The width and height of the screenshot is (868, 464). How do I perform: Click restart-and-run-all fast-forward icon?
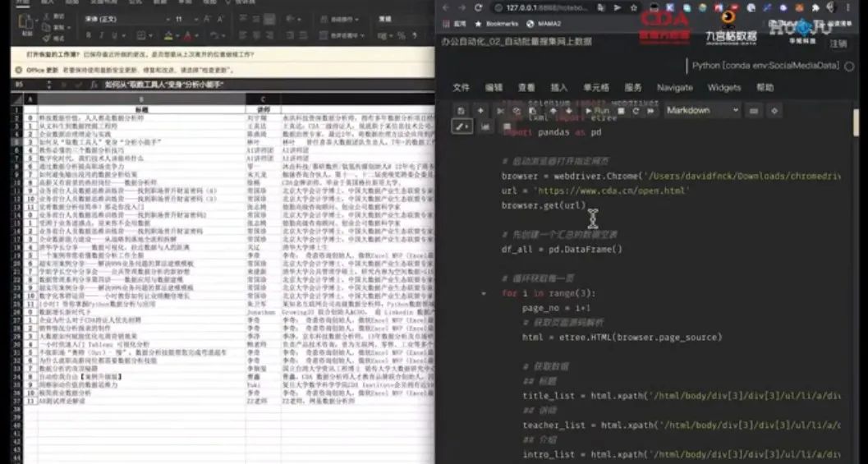point(651,111)
